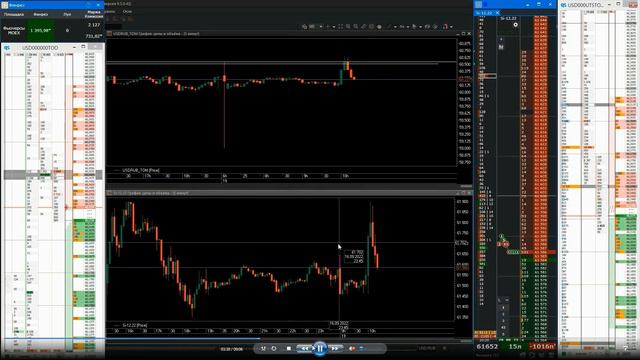
Task: Click the 61652 price at order book bottom
Action: click(487, 346)
